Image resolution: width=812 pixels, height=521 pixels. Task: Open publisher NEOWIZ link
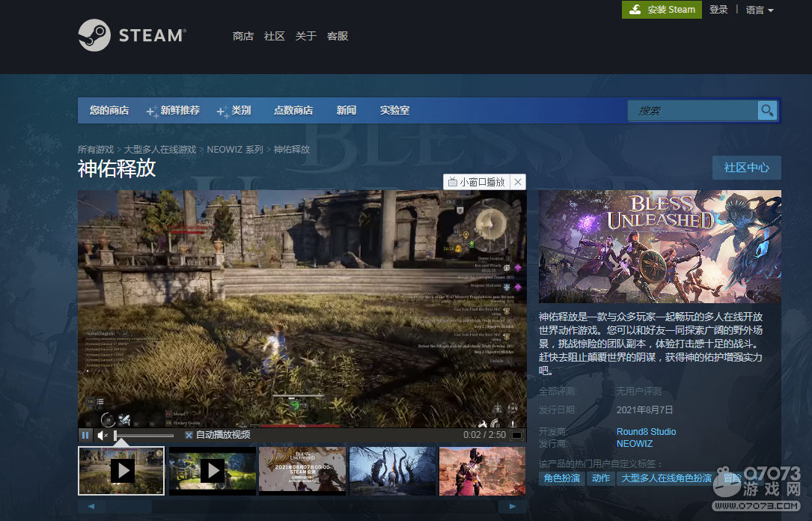[635, 444]
